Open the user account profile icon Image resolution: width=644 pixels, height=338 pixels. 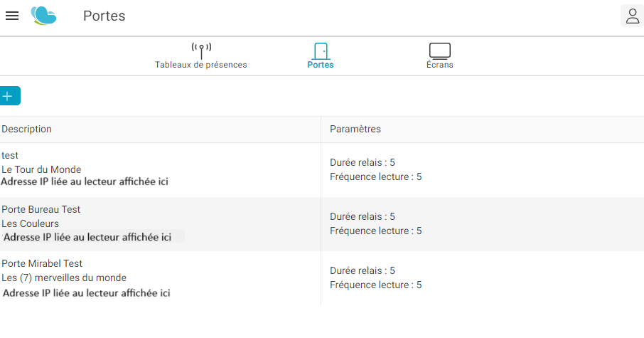coord(632,16)
